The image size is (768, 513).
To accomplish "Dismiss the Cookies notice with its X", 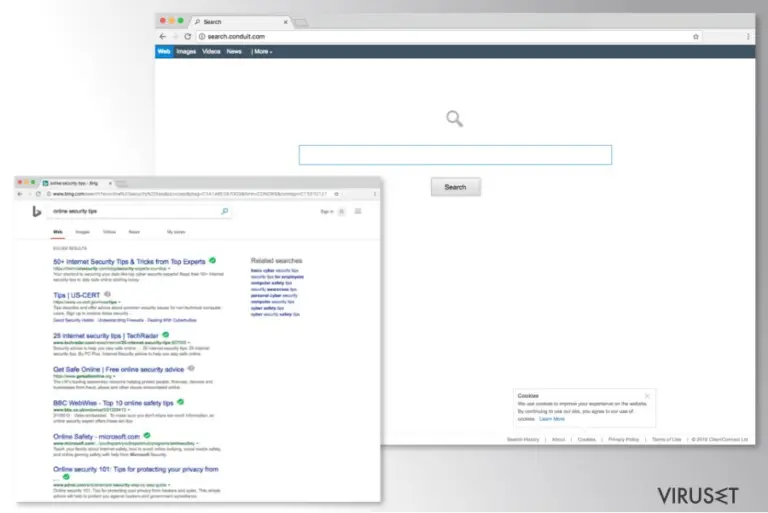I will click(647, 395).
